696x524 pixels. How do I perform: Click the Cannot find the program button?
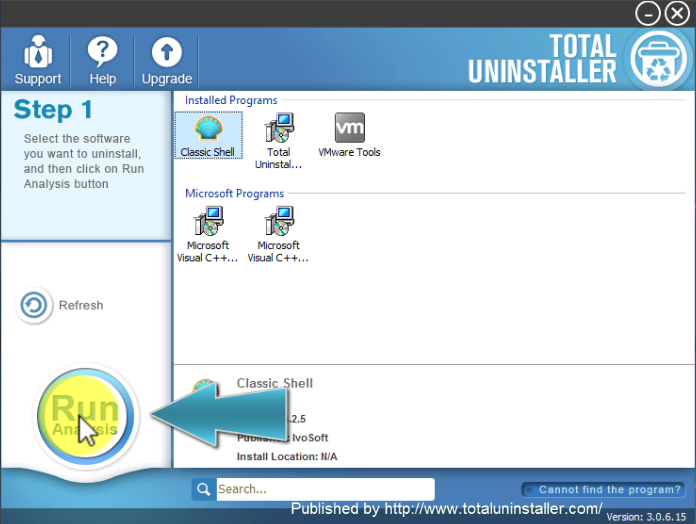pos(603,489)
